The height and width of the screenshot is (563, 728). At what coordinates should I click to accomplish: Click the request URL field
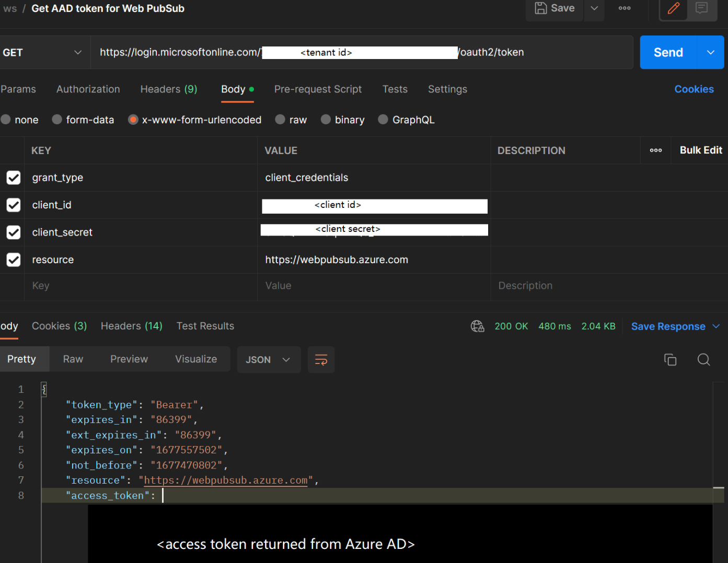[362, 52]
